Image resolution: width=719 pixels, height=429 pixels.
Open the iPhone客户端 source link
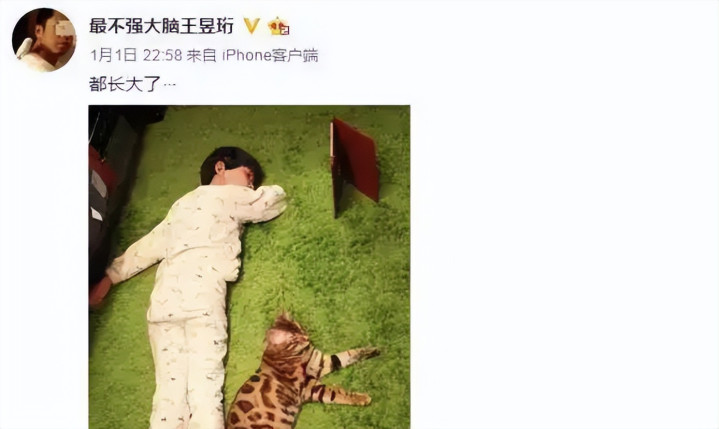point(270,55)
